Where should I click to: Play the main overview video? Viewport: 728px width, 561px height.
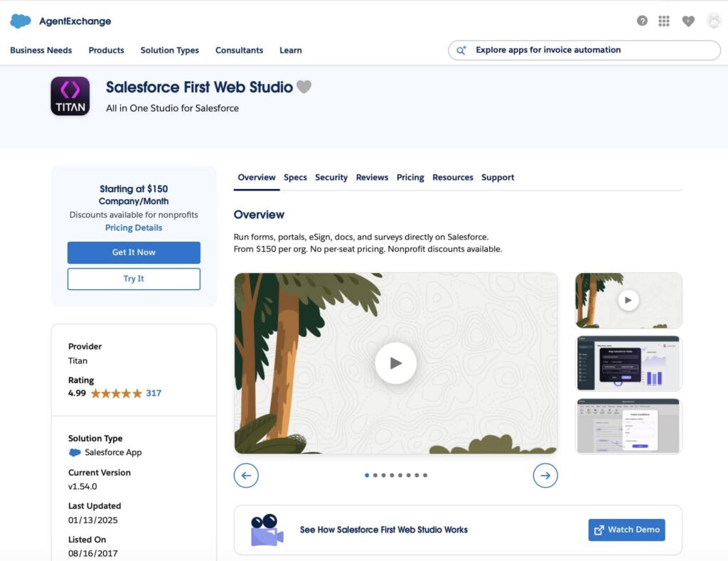click(395, 363)
